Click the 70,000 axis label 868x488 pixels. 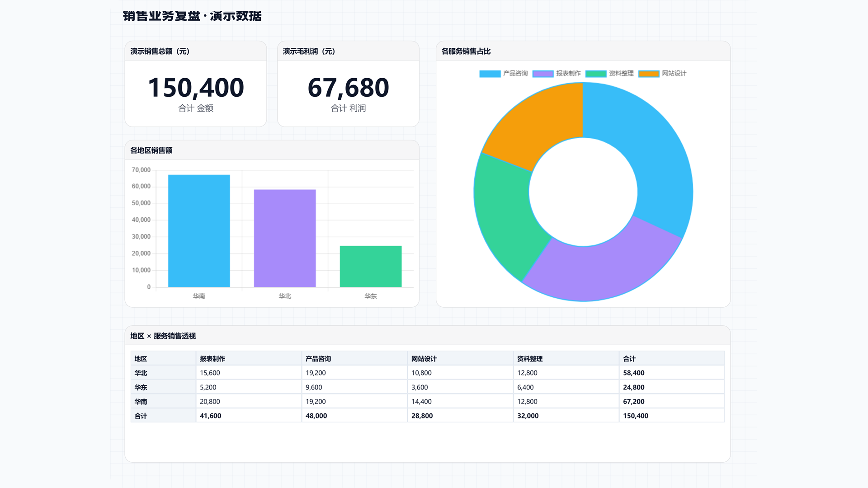tap(141, 170)
